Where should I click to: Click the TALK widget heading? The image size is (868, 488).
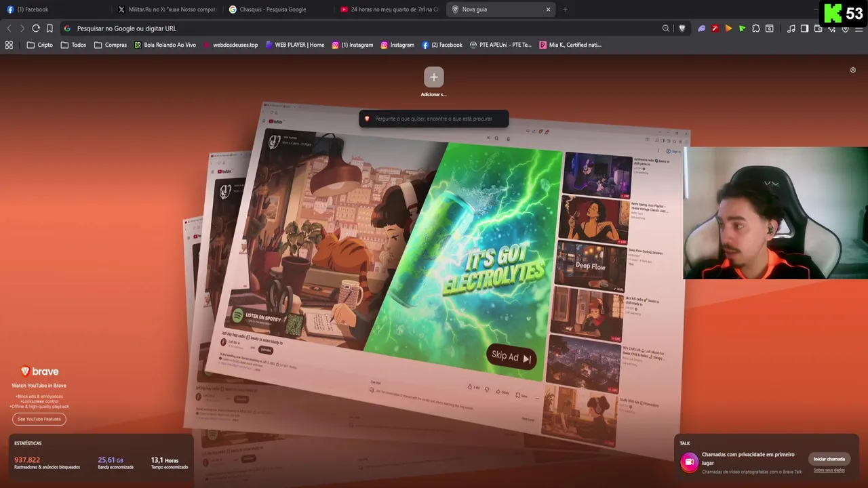[685, 443]
